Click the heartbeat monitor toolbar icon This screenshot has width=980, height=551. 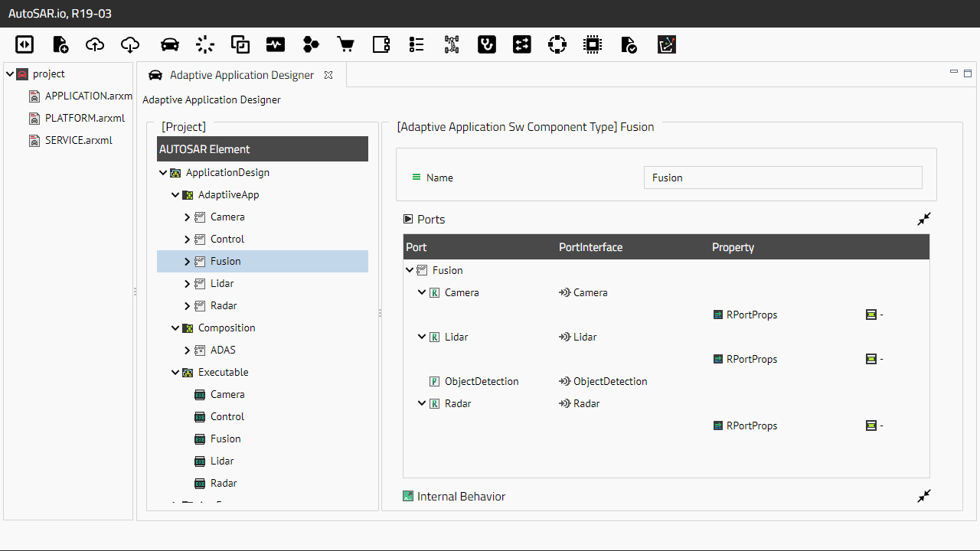276,44
